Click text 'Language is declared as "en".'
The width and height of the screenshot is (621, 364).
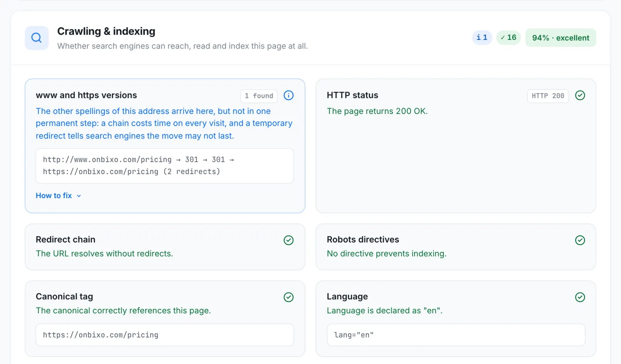coord(385,311)
